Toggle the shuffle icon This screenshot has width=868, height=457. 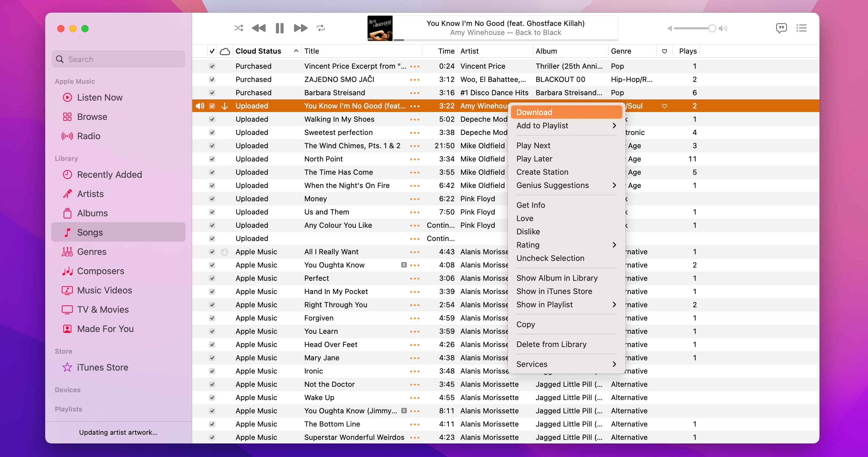[x=239, y=28]
